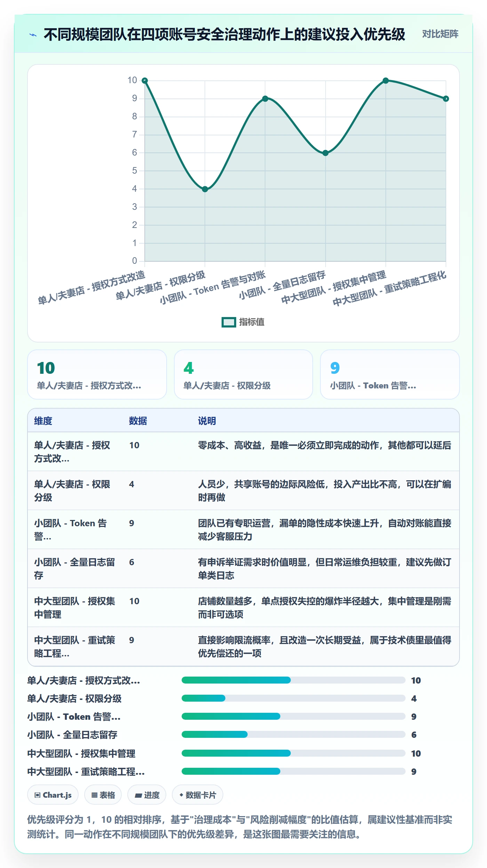
Task: Toggle the 指标值 legend swatch
Action: pyautogui.click(x=229, y=322)
